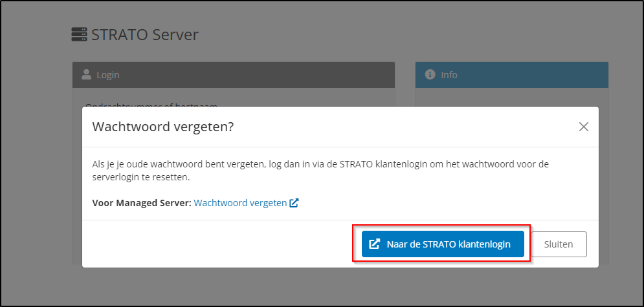This screenshot has height=307, width=644.
Task: Open the Wachtwoord vergeten link for Managed Server
Action: tap(240, 202)
